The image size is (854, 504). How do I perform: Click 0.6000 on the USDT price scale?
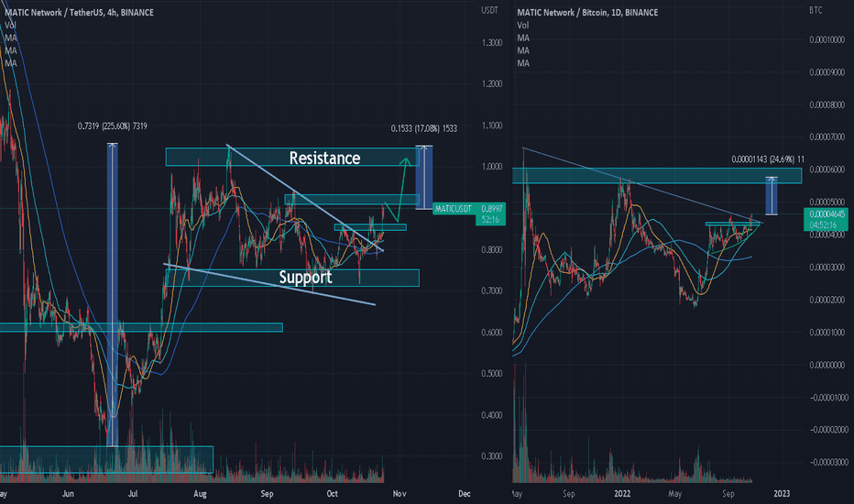coord(492,333)
